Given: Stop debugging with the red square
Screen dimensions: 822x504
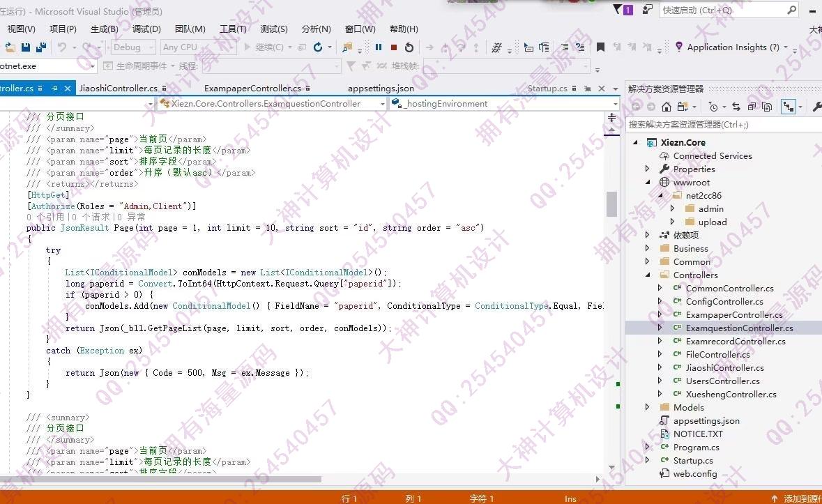Looking at the screenshot, I should coord(394,47).
